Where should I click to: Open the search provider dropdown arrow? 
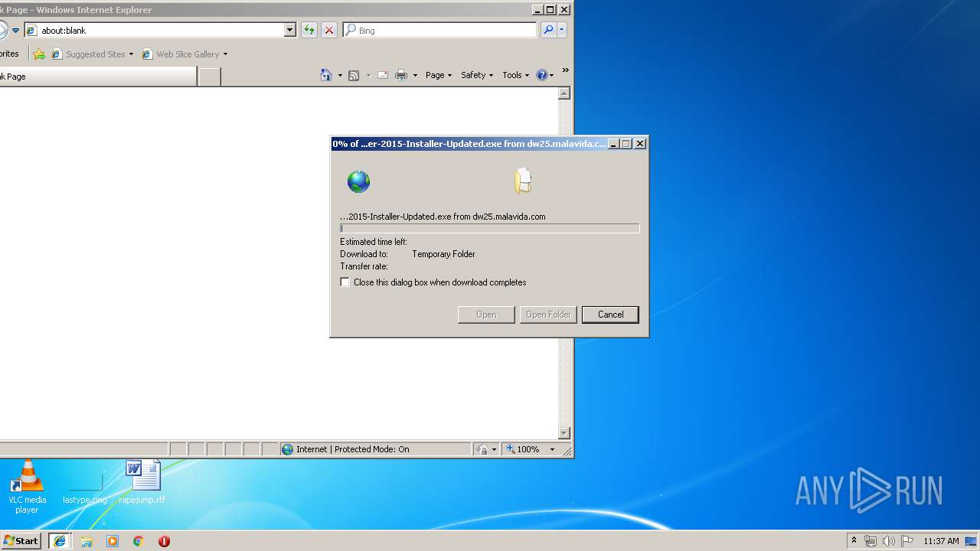tap(562, 30)
